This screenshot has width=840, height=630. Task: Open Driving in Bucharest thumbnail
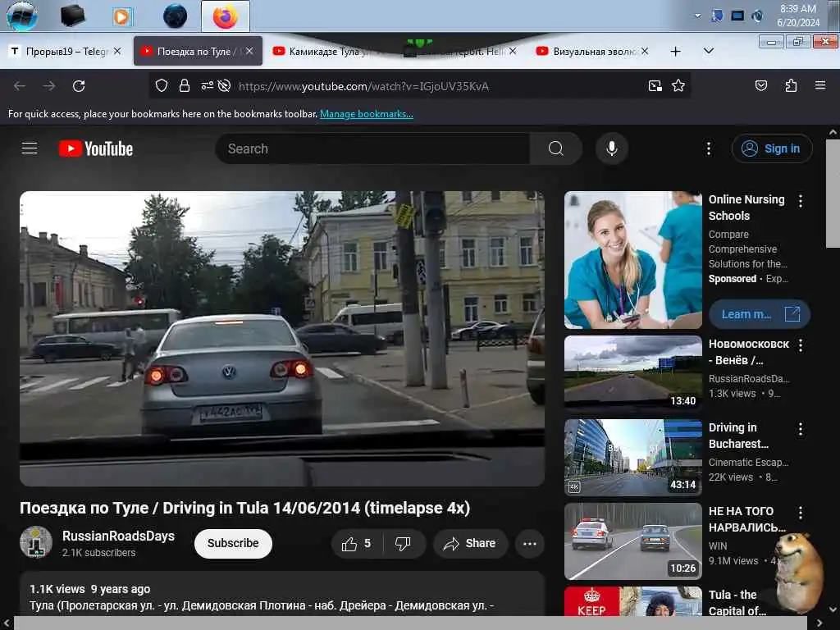click(x=633, y=458)
